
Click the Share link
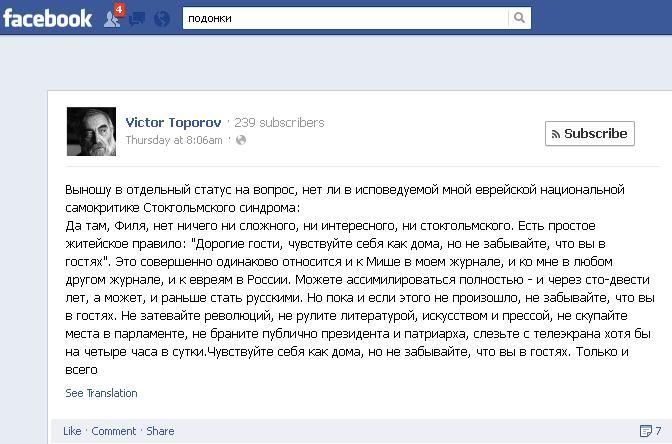point(160,431)
